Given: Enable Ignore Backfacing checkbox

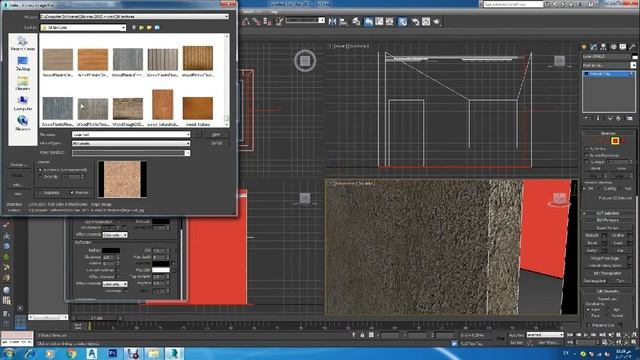Looking at the screenshot, I should tap(587, 156).
